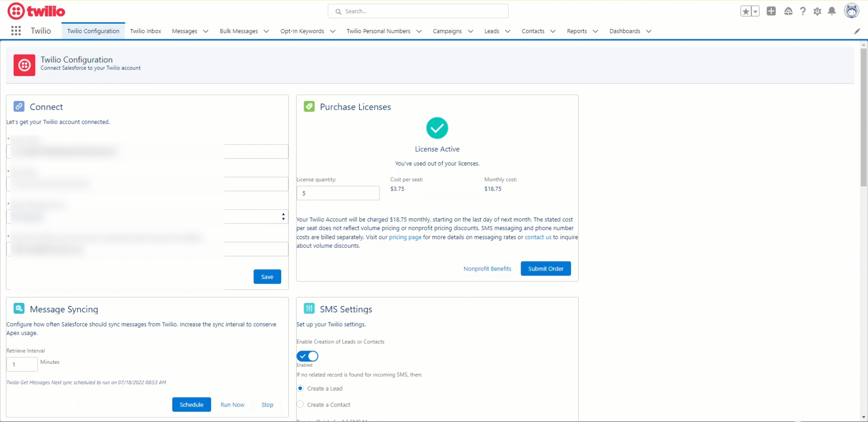Click the scrollbar down arrow
This screenshot has height=422, width=868.
pyautogui.click(x=863, y=417)
